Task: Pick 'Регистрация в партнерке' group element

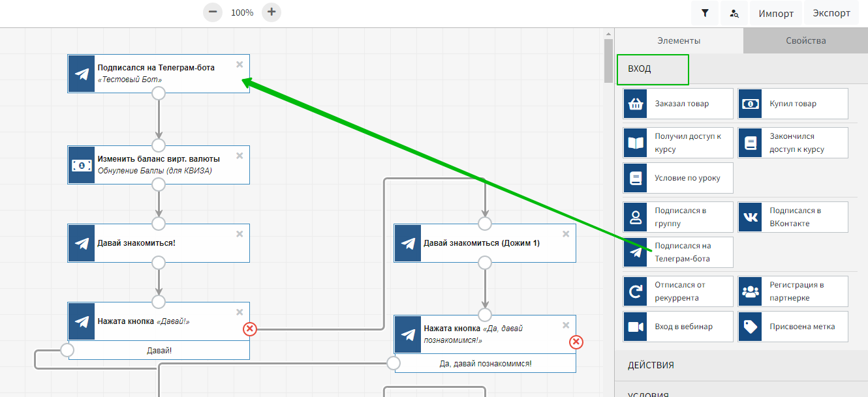Action: tap(792, 291)
